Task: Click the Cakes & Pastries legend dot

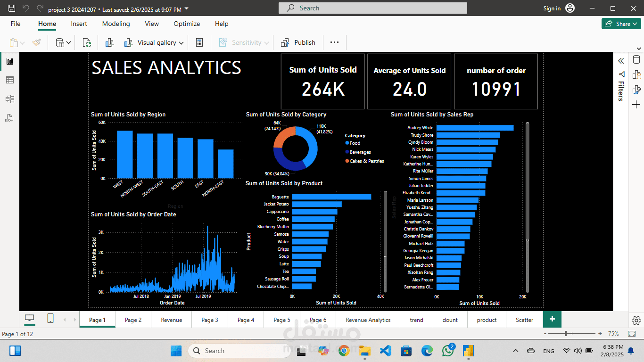Action: [x=347, y=161]
